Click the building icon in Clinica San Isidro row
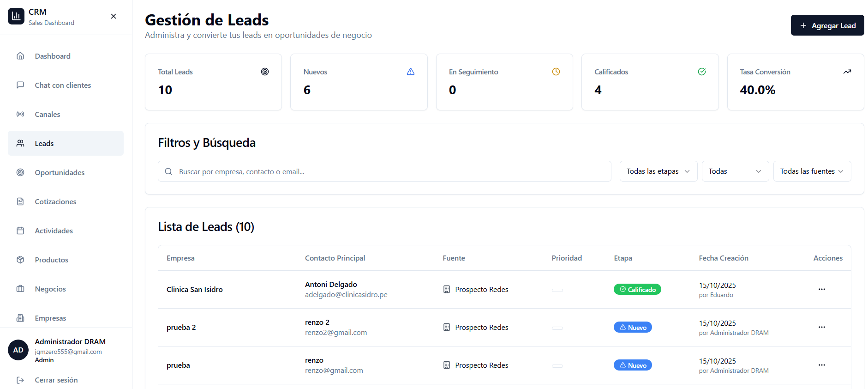868x389 pixels. pyautogui.click(x=446, y=289)
